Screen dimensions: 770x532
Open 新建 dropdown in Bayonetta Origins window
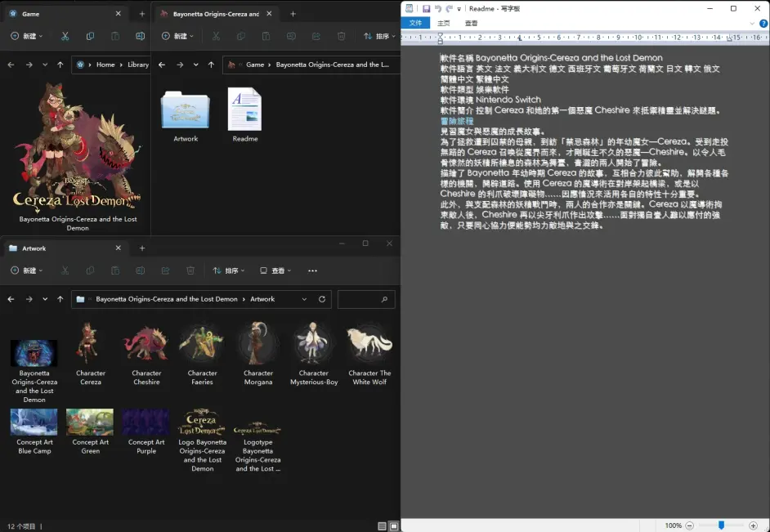coord(177,36)
